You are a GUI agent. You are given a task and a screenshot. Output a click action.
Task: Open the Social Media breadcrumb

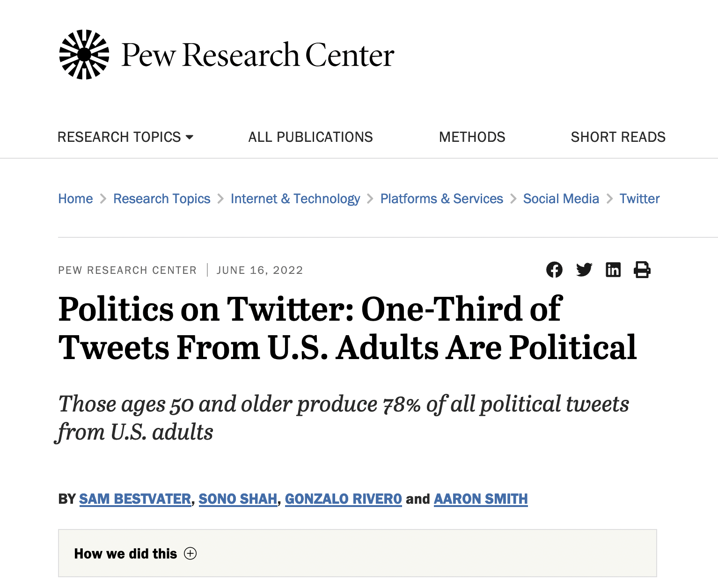click(561, 198)
